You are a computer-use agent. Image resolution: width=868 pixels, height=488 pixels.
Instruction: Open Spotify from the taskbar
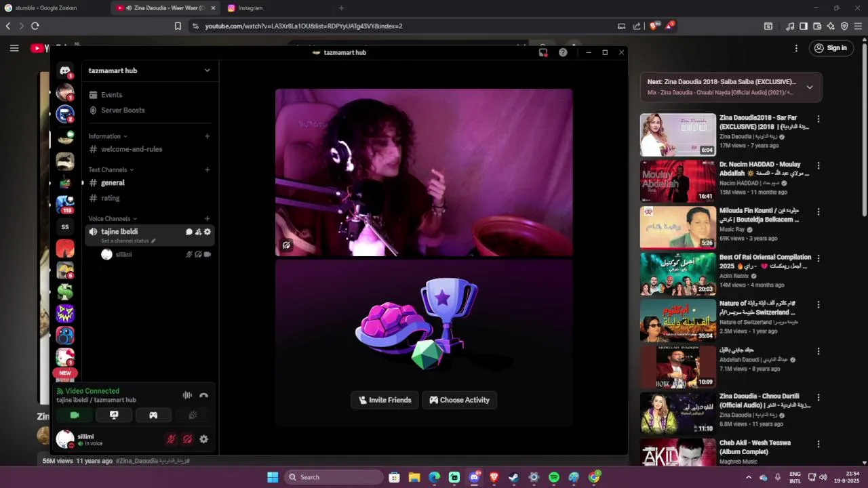[x=554, y=477]
